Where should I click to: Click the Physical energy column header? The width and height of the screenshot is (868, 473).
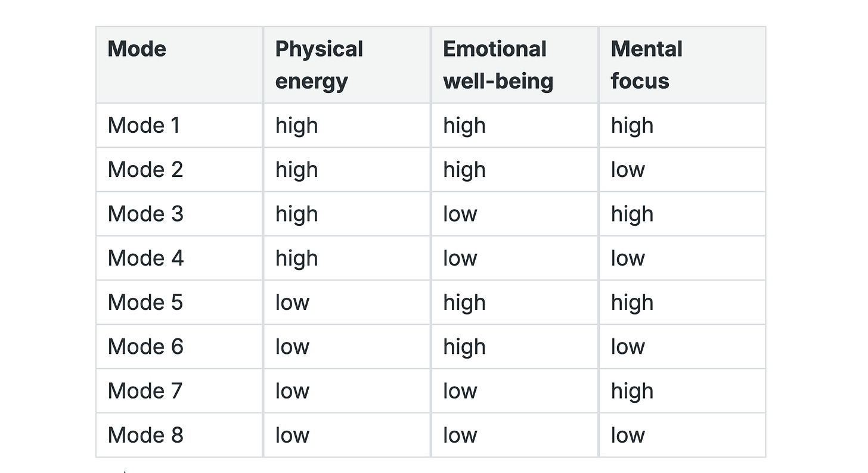[319, 65]
